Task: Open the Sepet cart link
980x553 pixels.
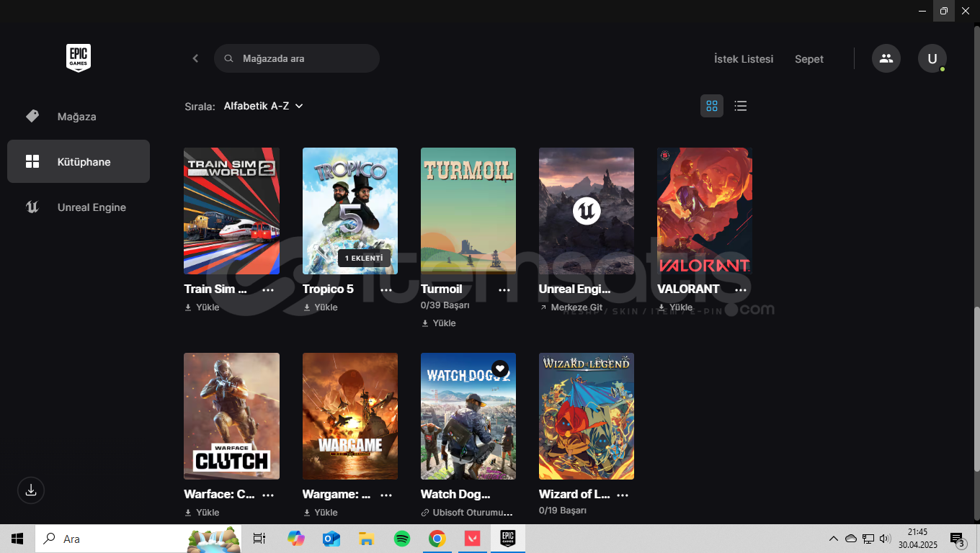Action: coord(808,59)
